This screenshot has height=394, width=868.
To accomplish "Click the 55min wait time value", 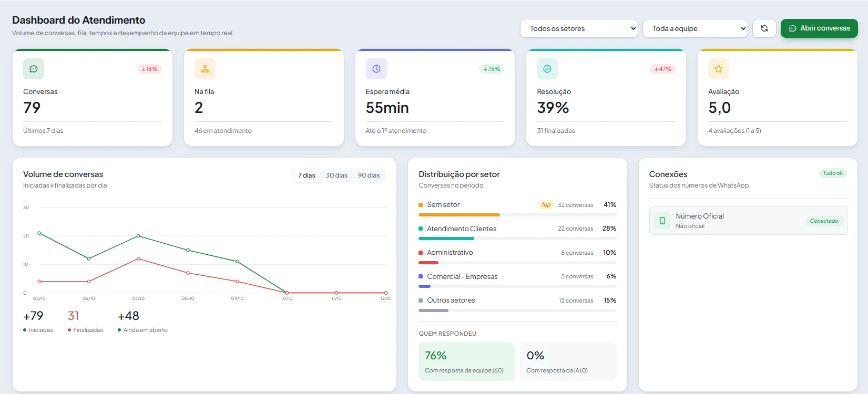I will (x=387, y=108).
